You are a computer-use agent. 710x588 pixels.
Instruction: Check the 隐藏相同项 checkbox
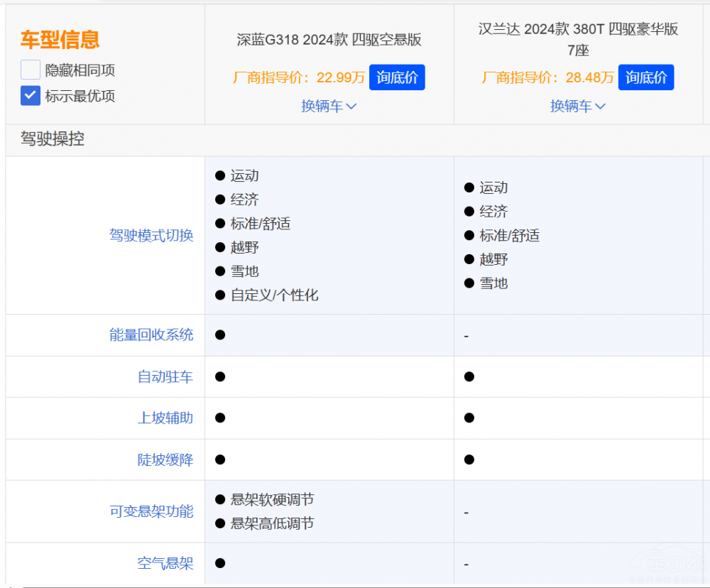31,70
